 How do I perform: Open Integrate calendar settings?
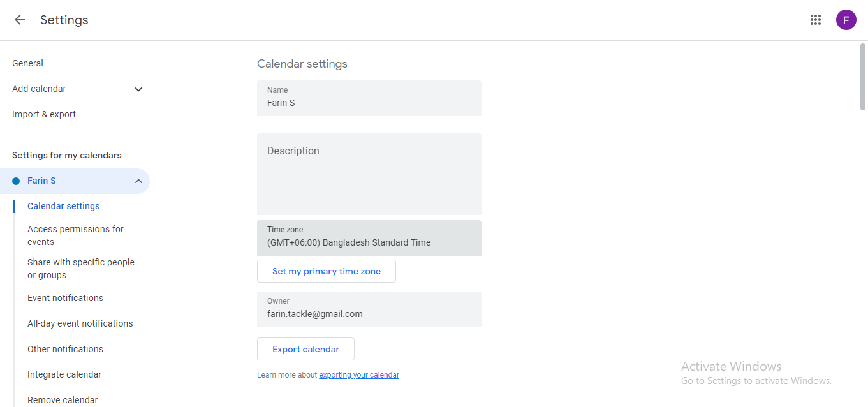coord(64,374)
